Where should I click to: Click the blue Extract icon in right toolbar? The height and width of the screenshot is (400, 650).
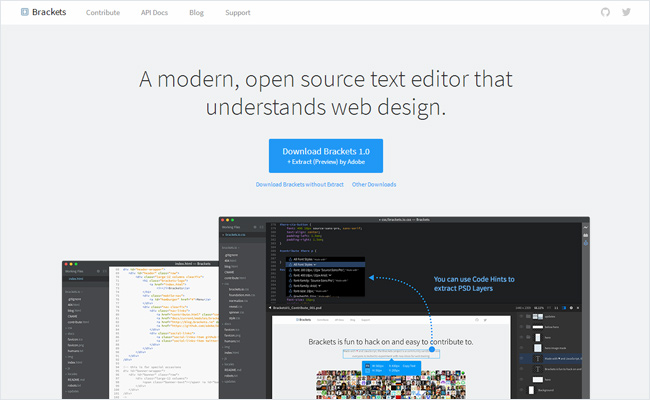click(586, 243)
